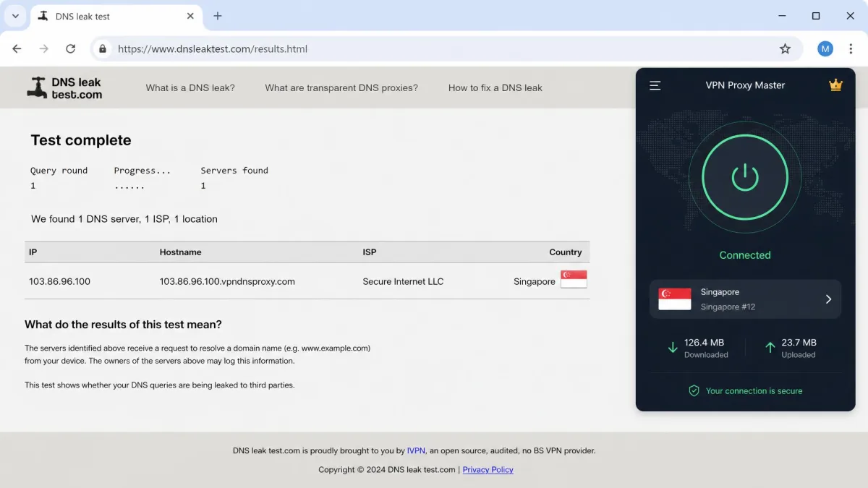Click the Connected status label
The width and height of the screenshot is (868, 488).
745,255
